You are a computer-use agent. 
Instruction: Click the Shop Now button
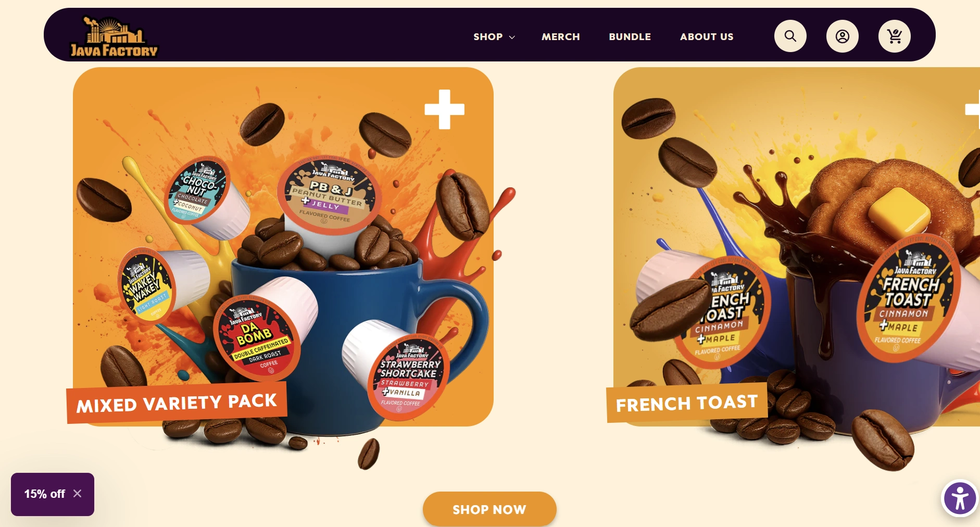click(489, 509)
